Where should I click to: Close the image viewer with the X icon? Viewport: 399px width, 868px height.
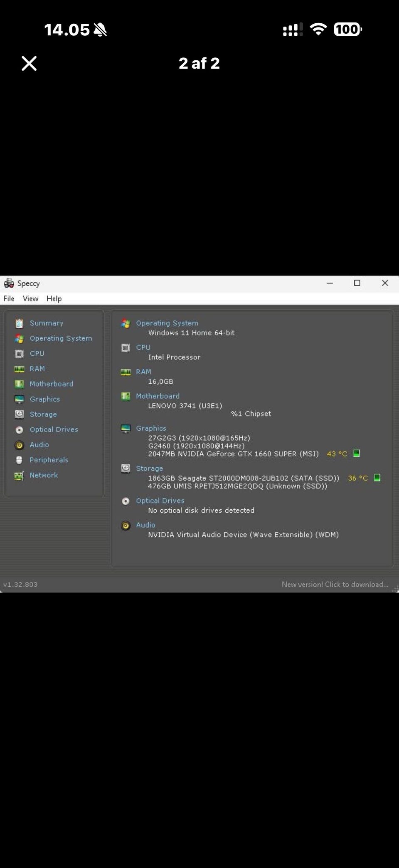(29, 64)
